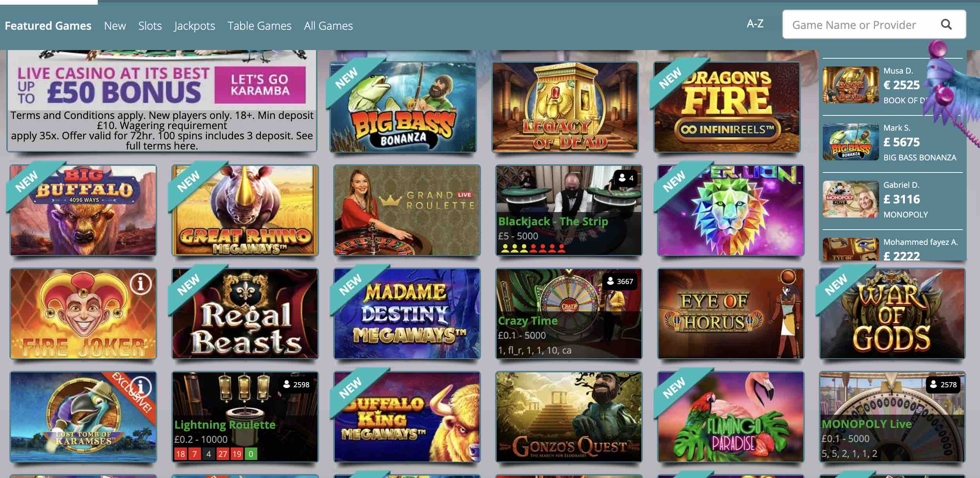Viewport: 980px width, 478px height.
Task: Open Great Rhino Megaways game
Action: [x=245, y=210]
